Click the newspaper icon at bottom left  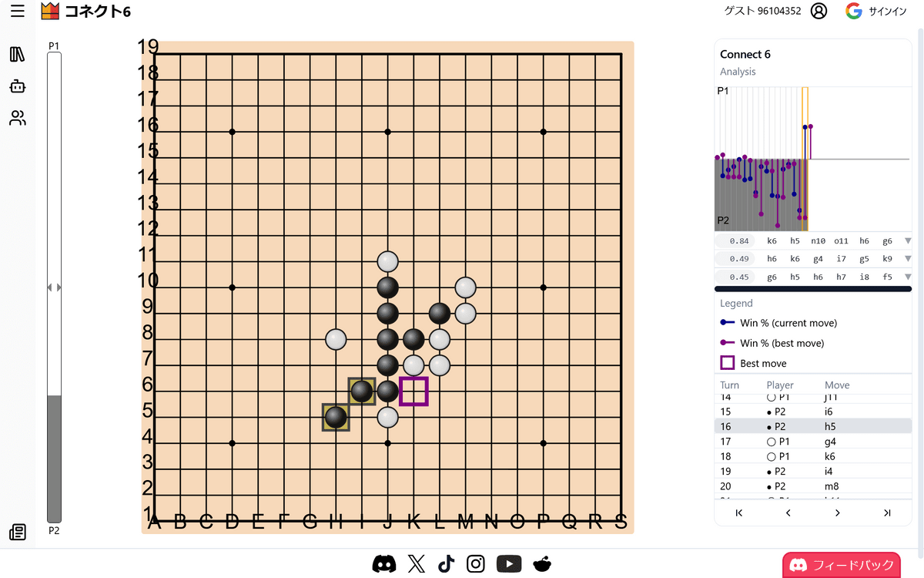click(x=17, y=533)
